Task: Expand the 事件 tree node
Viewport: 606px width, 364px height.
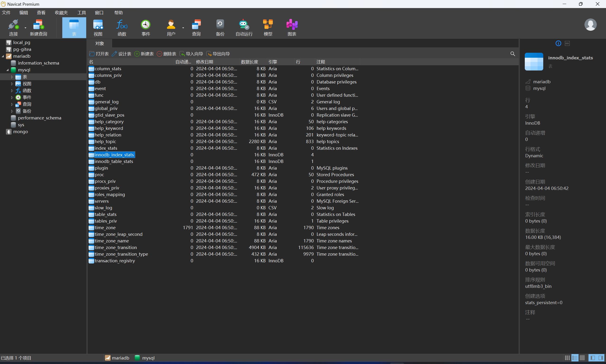Action: 12,97
